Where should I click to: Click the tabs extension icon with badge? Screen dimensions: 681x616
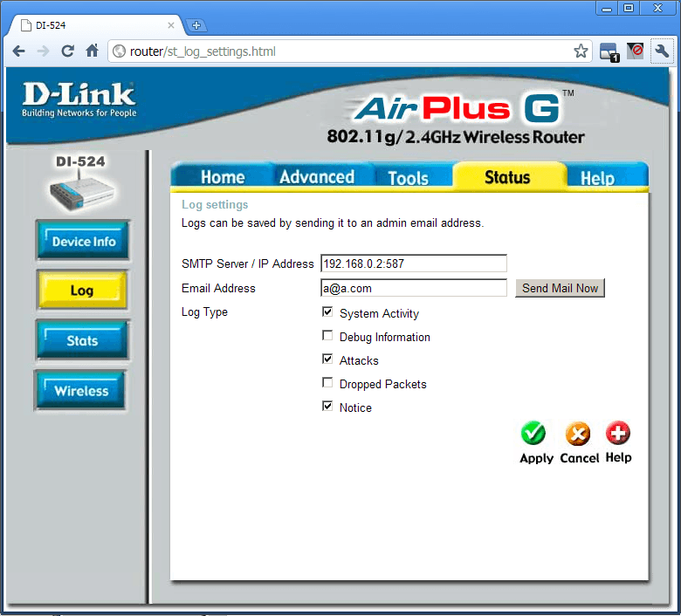point(609,52)
